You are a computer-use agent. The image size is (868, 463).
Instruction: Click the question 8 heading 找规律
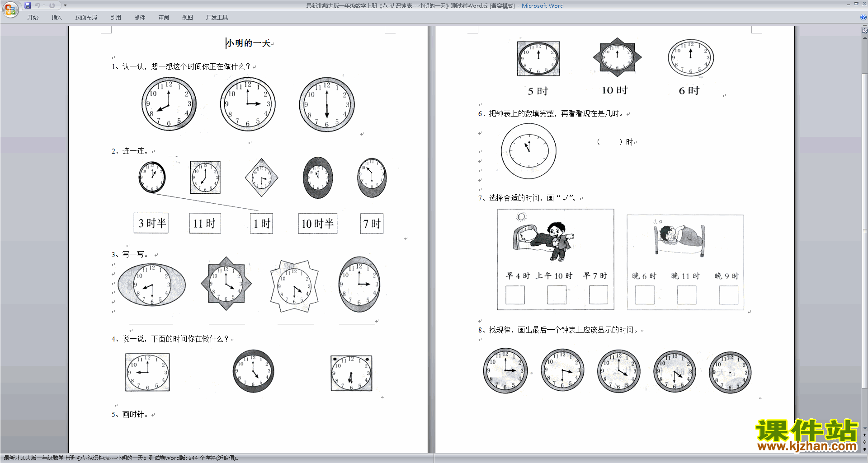(x=558, y=330)
